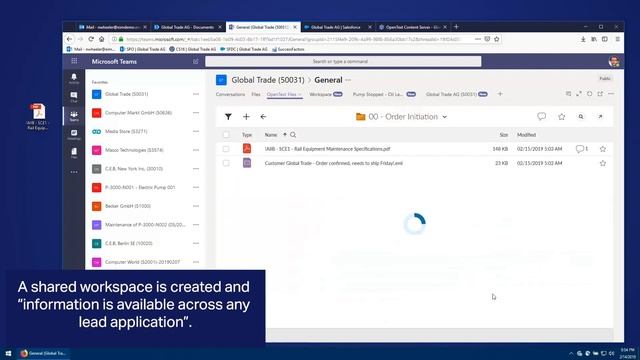Image resolution: width=640 pixels, height=360 pixels.
Task: Switch to the Conversations tab
Action: (231, 94)
